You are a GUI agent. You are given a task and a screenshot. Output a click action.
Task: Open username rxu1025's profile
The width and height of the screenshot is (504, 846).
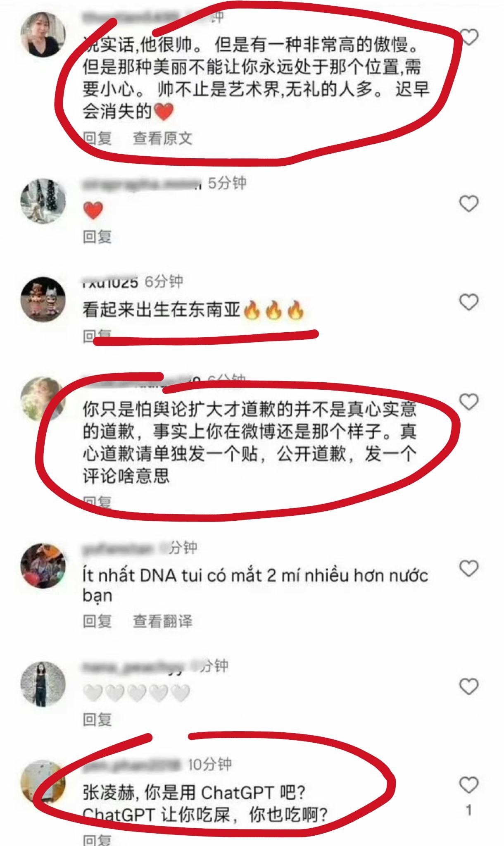click(110, 282)
